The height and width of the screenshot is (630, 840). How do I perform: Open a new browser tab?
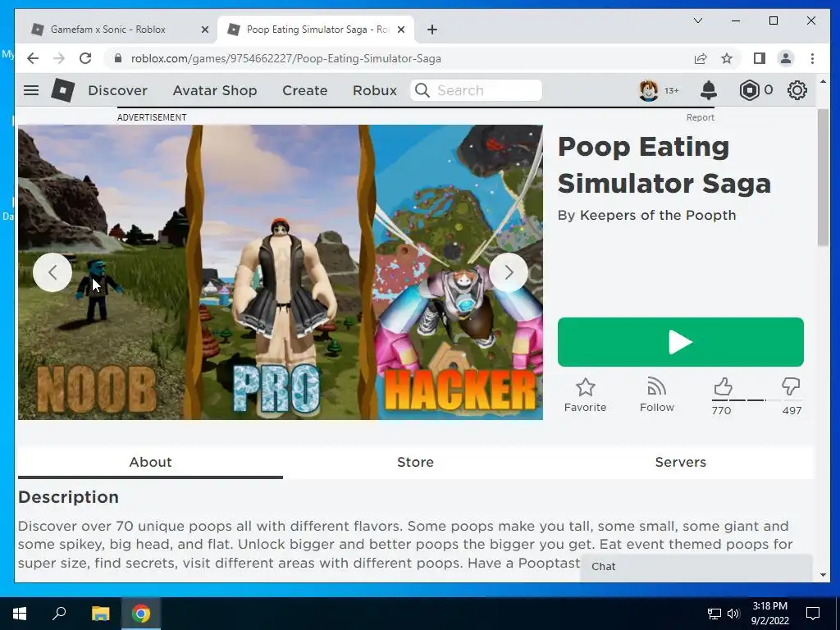coord(432,30)
